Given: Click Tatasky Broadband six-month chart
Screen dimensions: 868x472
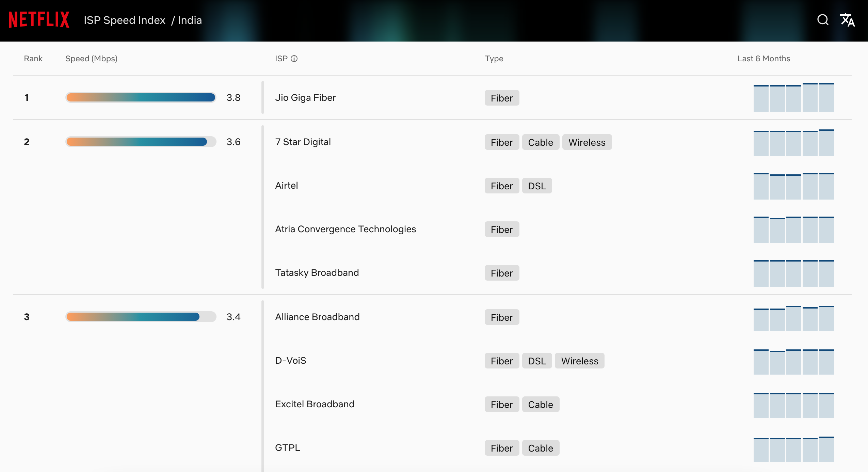Looking at the screenshot, I should [x=793, y=273].
